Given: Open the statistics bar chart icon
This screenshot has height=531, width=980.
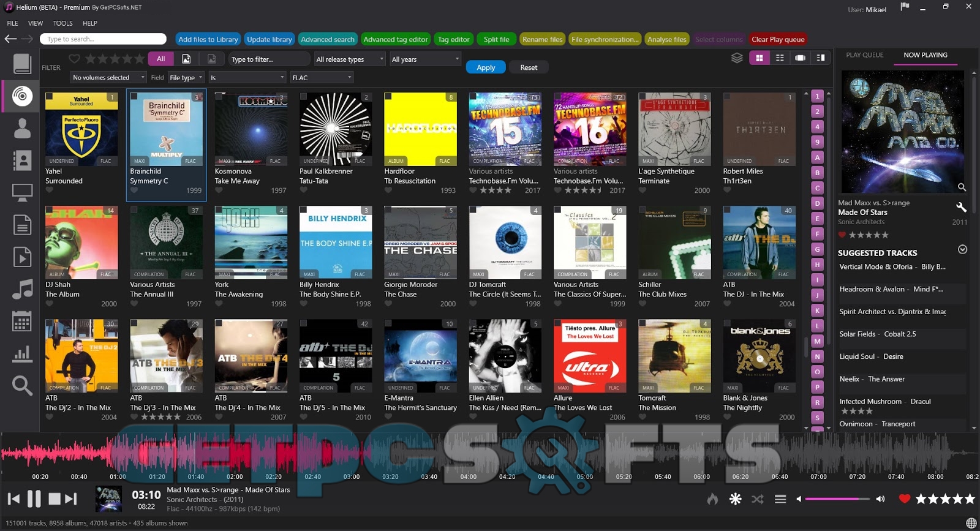Looking at the screenshot, I should (22, 353).
